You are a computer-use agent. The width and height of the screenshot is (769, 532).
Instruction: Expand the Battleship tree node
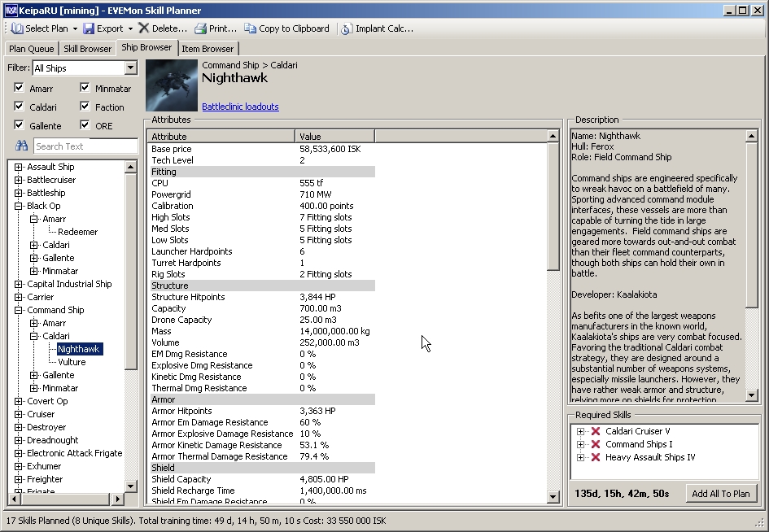[19, 193]
